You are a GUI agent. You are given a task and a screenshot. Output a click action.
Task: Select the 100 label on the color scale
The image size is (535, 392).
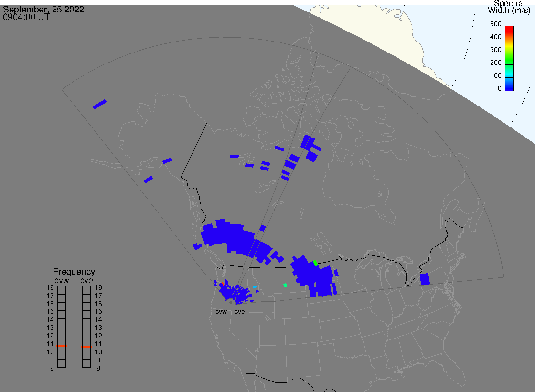[496, 76]
